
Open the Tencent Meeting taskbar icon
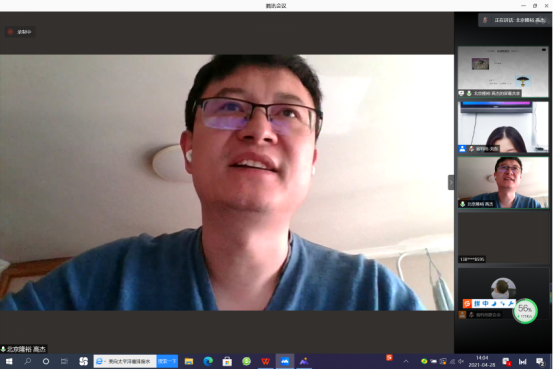[x=285, y=361]
